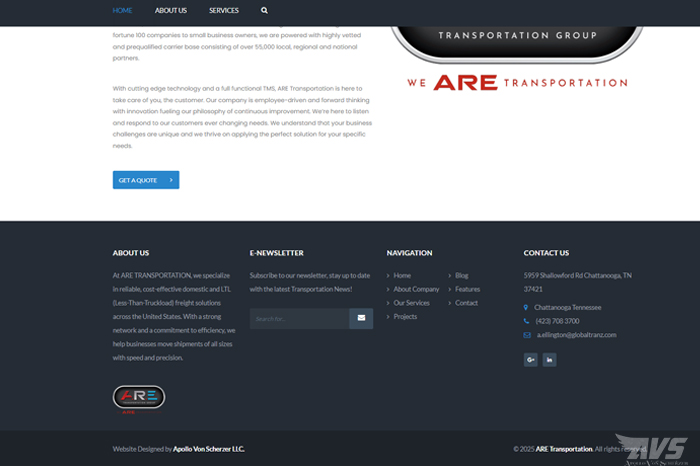
Task: Go to the HOME menu item
Action: (122, 10)
